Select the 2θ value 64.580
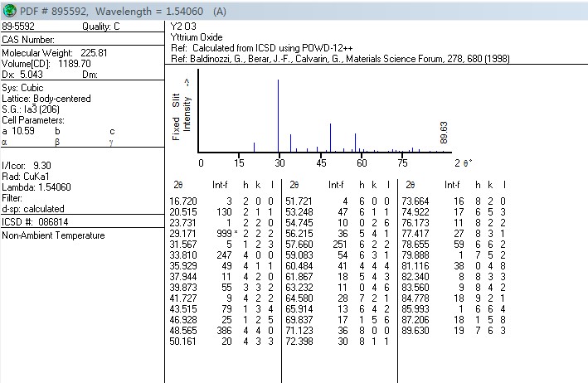The width and height of the screenshot is (588, 383). pos(299,298)
